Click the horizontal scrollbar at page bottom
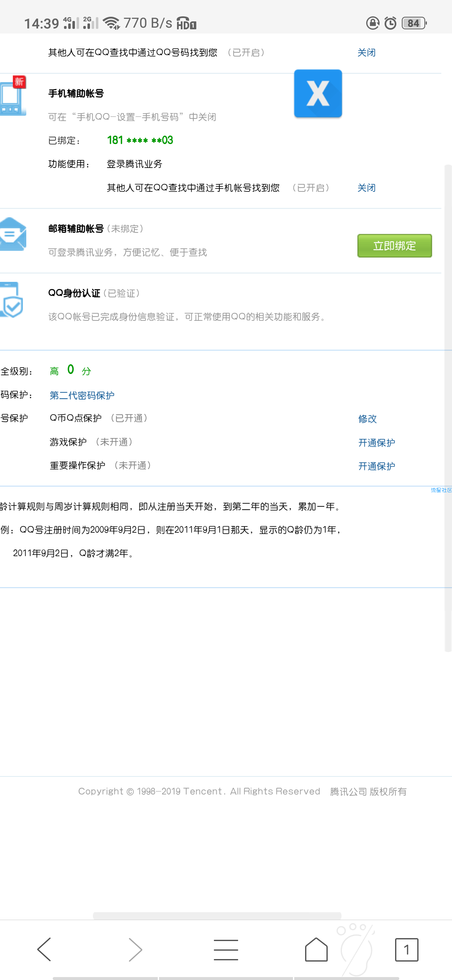 pyautogui.click(x=217, y=916)
